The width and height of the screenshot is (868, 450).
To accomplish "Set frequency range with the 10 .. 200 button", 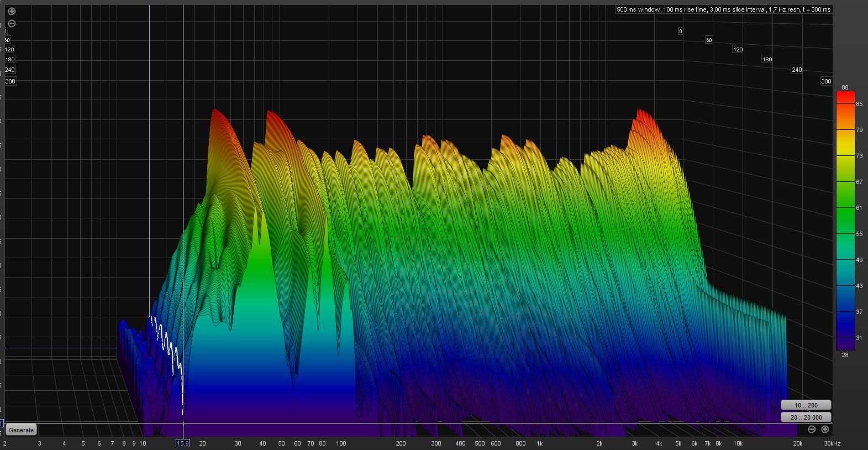I will [x=806, y=405].
